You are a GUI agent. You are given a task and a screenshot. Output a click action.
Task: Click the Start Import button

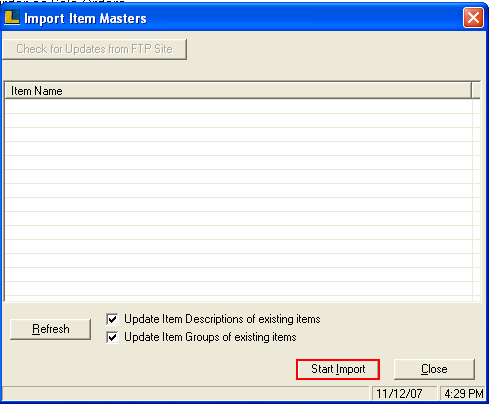[x=338, y=369]
